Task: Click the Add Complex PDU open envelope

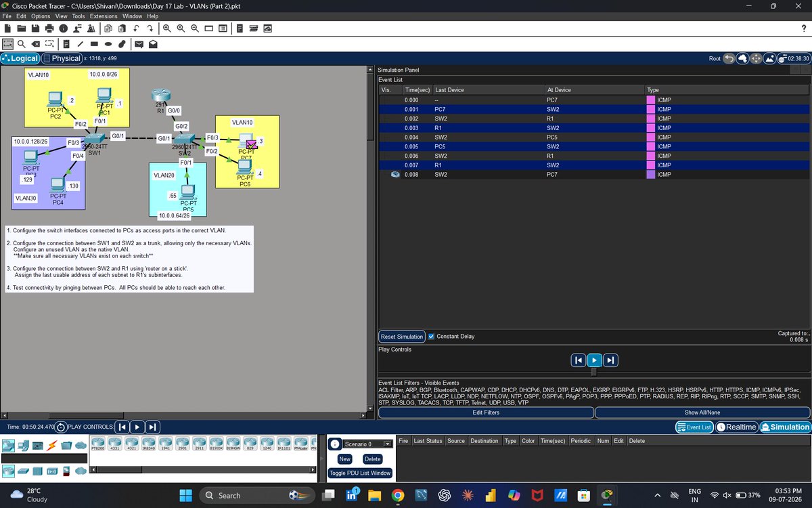Action: pyautogui.click(x=153, y=44)
